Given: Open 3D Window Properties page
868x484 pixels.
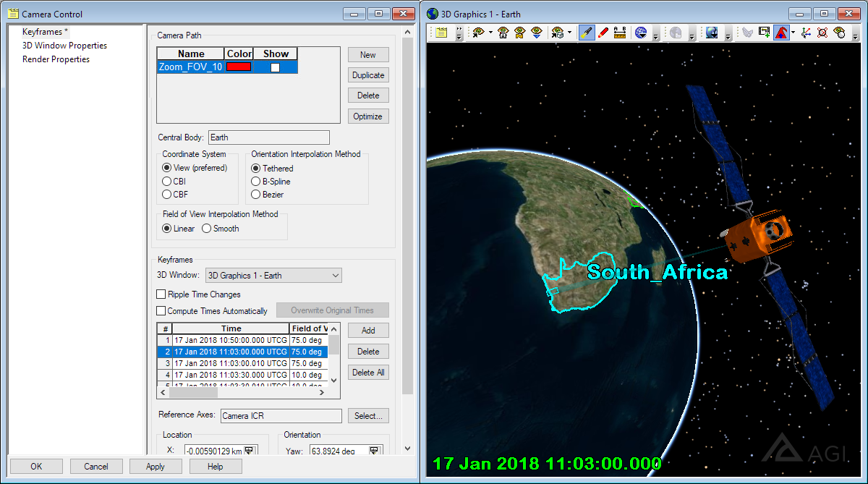Looking at the screenshot, I should (x=64, y=46).
